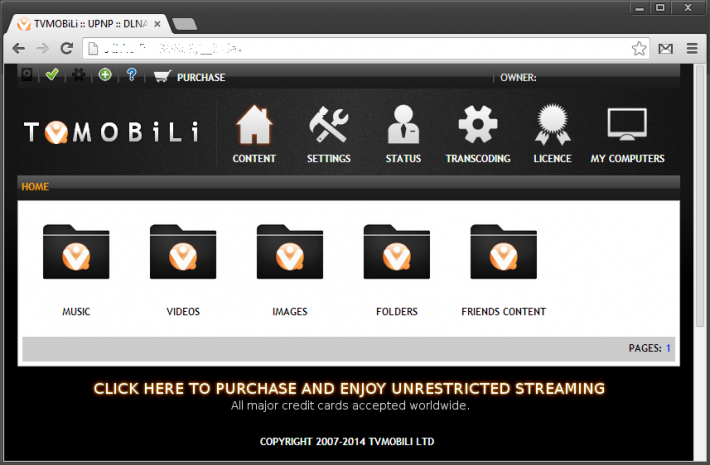The image size is (710, 465).
Task: Click the OWNER: label
Action: (x=518, y=77)
